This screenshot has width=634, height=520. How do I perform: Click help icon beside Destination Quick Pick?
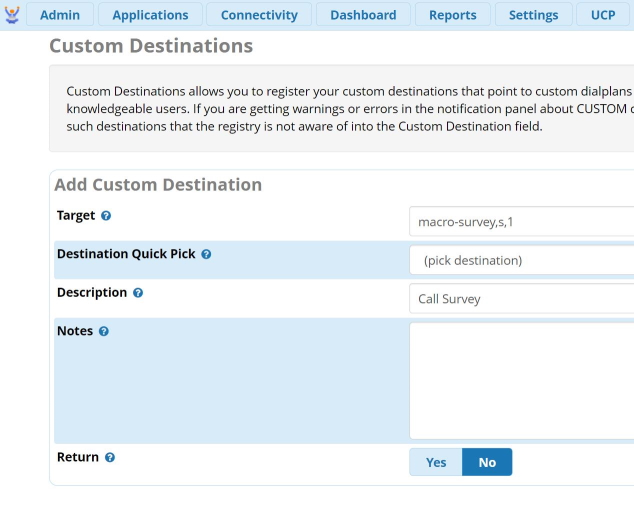(x=206, y=255)
